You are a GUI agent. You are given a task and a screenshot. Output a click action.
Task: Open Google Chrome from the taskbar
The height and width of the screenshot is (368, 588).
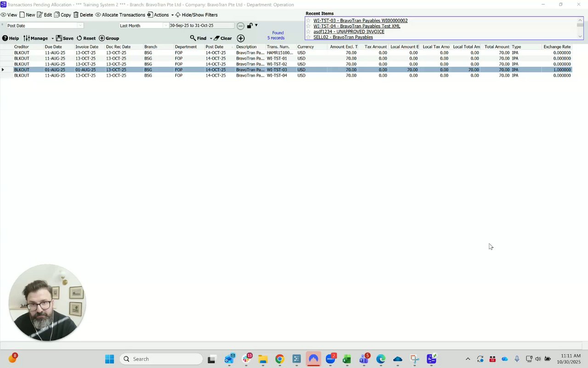pyautogui.click(x=279, y=359)
